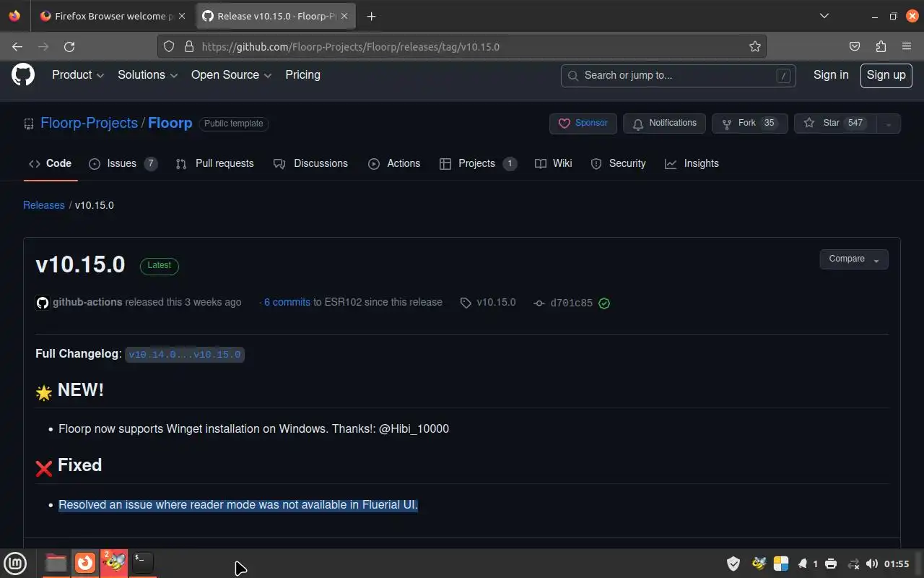Open the v10.15.0 tag link
Viewport: 924px width, 578px height.
coord(496,303)
